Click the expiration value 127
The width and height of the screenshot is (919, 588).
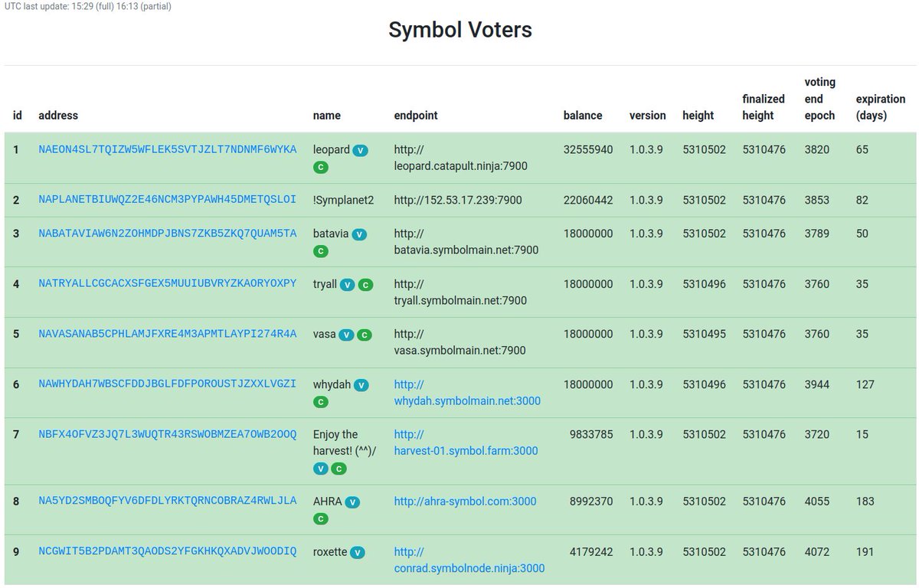tap(865, 384)
